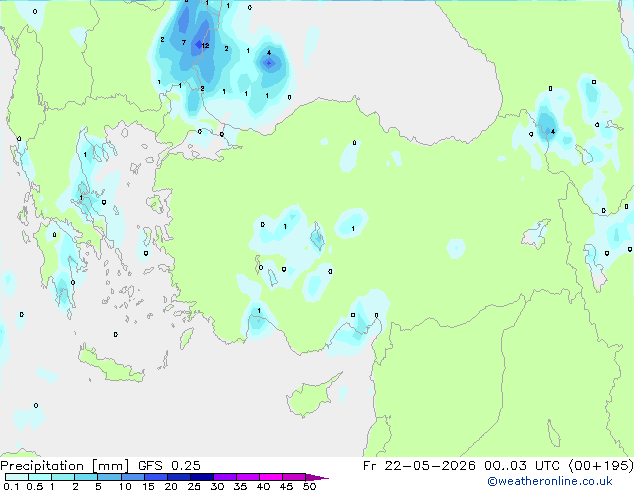Screen dimensions: 634x490
Task: Select the lightest 0.1–0.5 mm legend swatch
Action: click(x=17, y=477)
